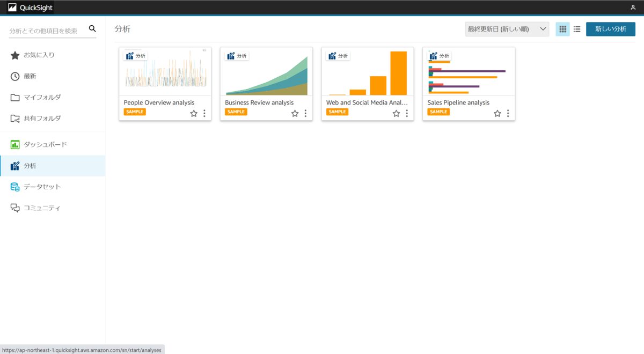Open the 最終更新日 sort dropdown

507,29
